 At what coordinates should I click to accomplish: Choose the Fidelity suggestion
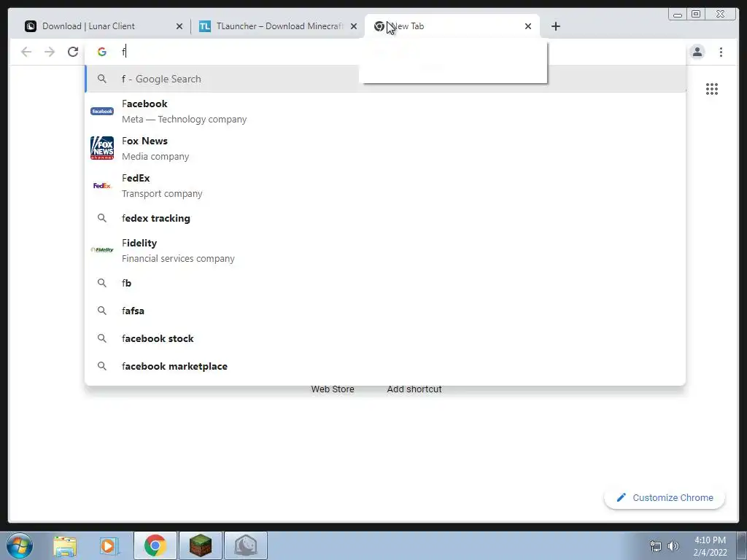385,250
